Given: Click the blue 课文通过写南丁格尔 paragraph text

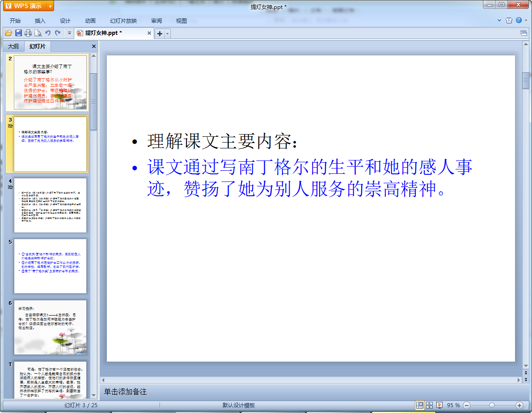Looking at the screenshot, I should pyautogui.click(x=309, y=178).
